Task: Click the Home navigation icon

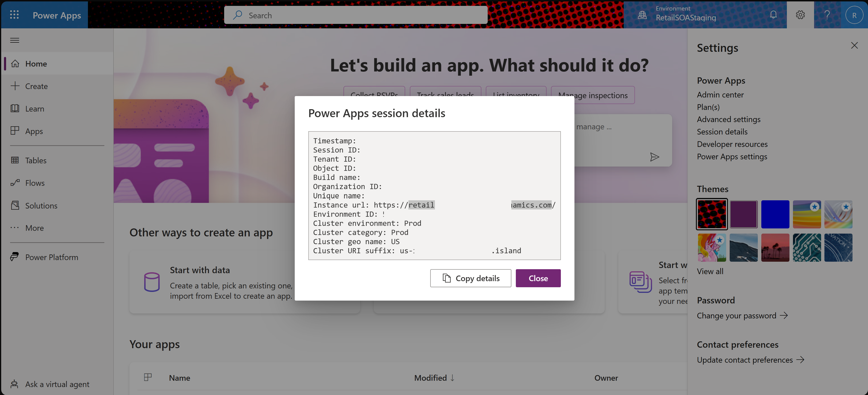Action: point(15,63)
